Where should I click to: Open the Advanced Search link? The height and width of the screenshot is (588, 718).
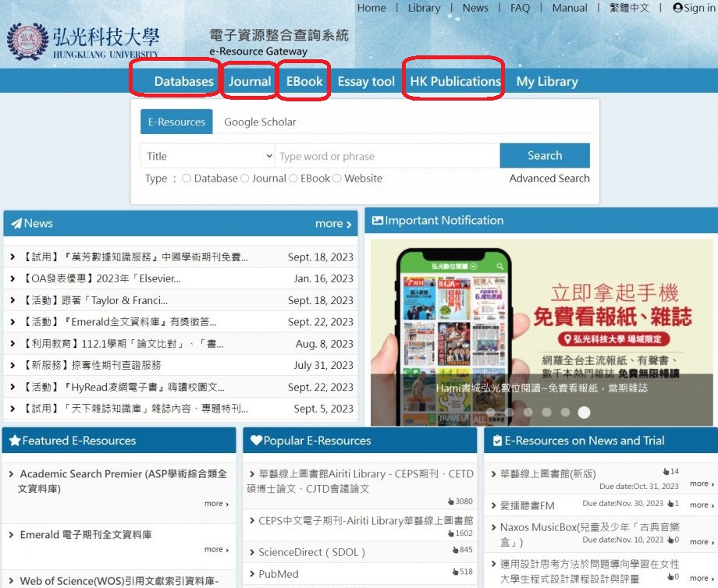pyautogui.click(x=549, y=179)
